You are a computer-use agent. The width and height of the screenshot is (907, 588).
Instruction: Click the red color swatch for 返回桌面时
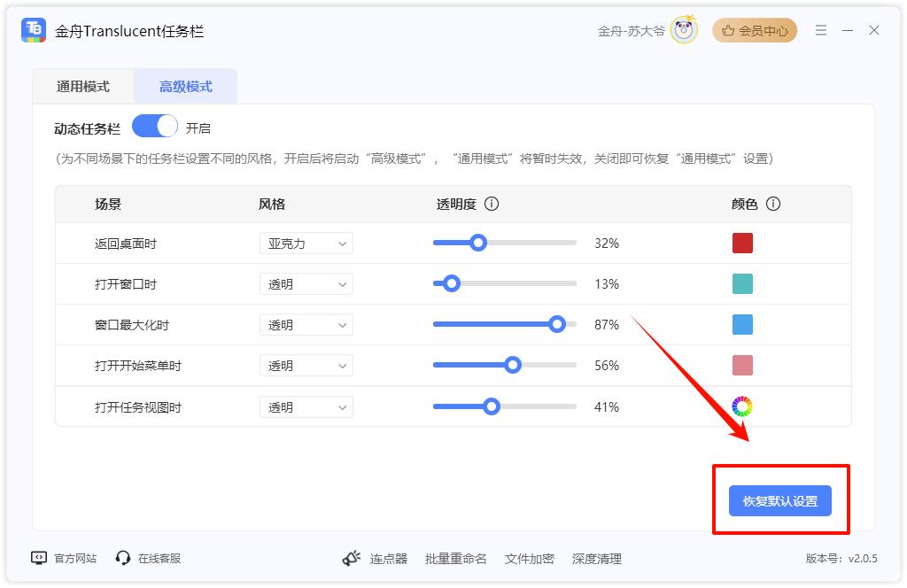(742, 244)
